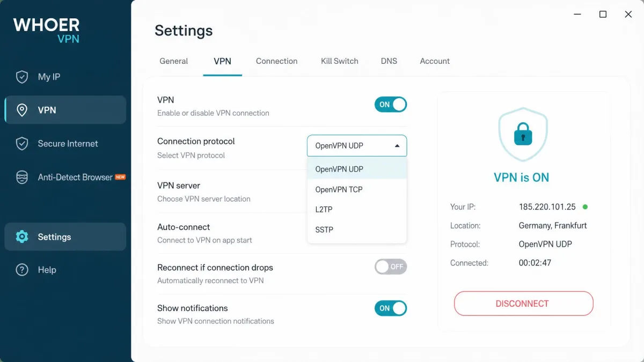Open the Kill Switch tab

(340, 61)
